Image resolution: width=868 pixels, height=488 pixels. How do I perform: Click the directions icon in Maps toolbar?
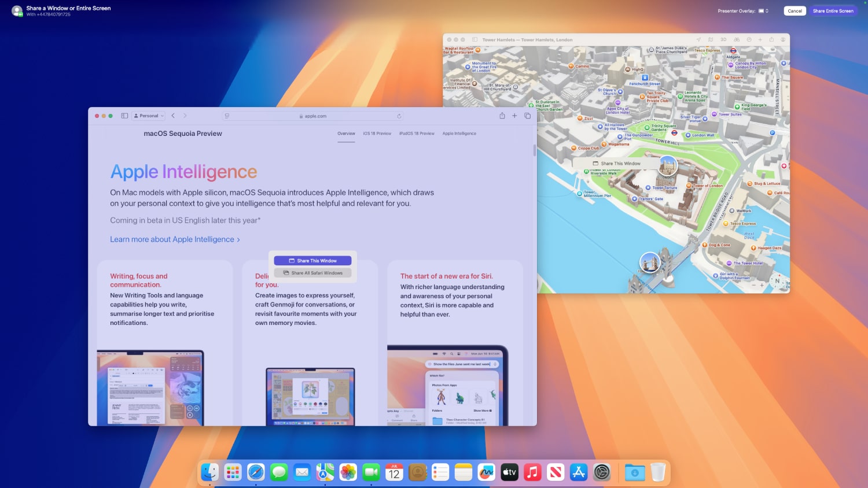pyautogui.click(x=749, y=40)
